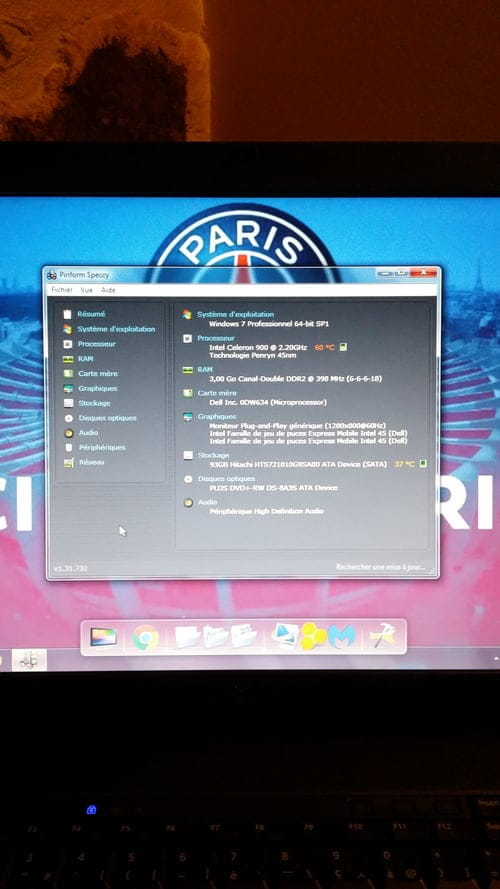Launch Chrome from the dock
Viewport: 500px width, 889px height.
pos(146,637)
